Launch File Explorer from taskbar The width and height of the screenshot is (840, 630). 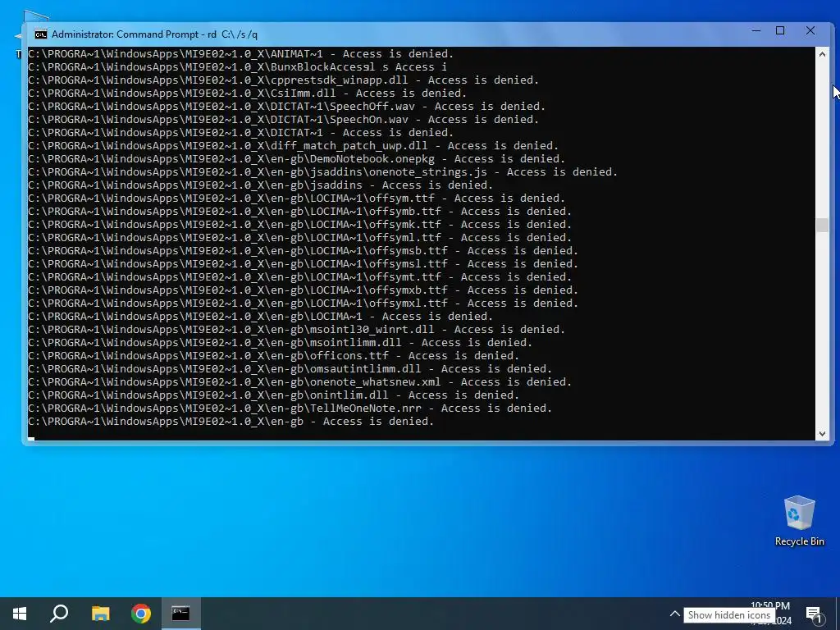(100, 614)
